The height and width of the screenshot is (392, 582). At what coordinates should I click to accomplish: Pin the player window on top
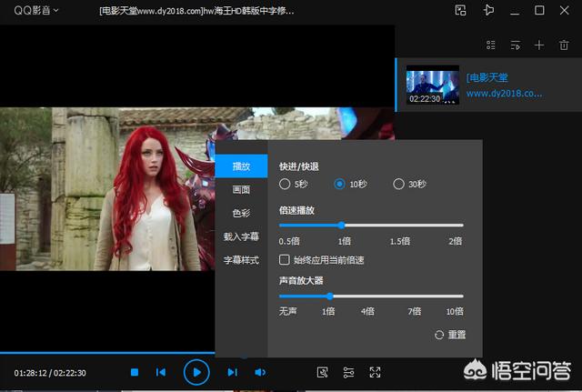489,10
